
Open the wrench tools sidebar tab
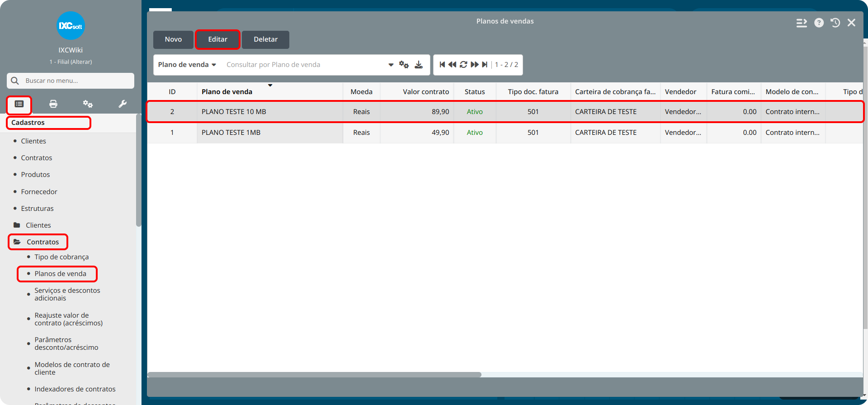pyautogui.click(x=123, y=104)
